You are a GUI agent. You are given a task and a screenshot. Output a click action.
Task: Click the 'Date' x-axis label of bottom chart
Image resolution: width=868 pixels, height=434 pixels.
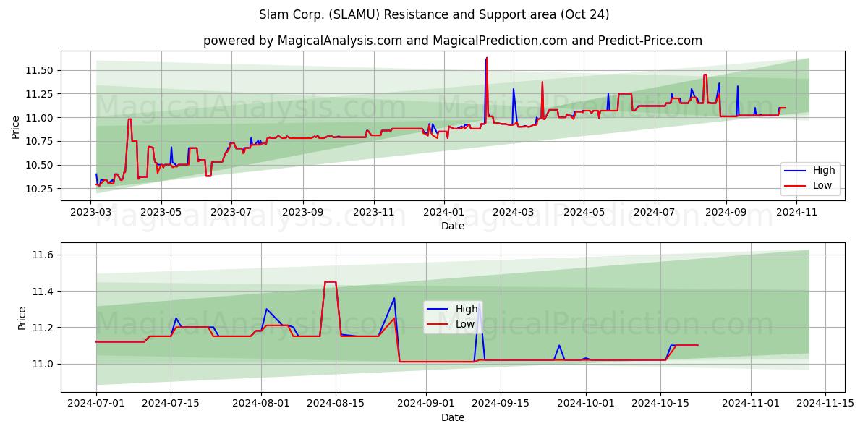coord(453,417)
